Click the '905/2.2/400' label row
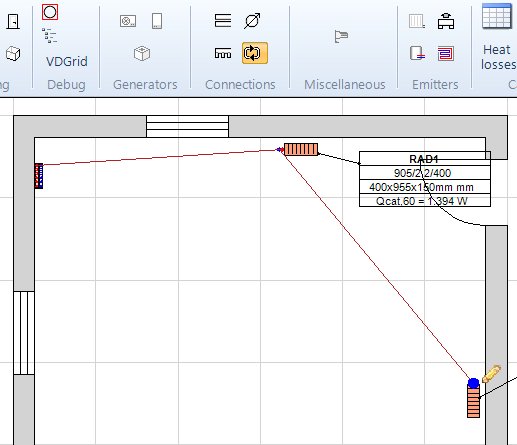 [425, 173]
